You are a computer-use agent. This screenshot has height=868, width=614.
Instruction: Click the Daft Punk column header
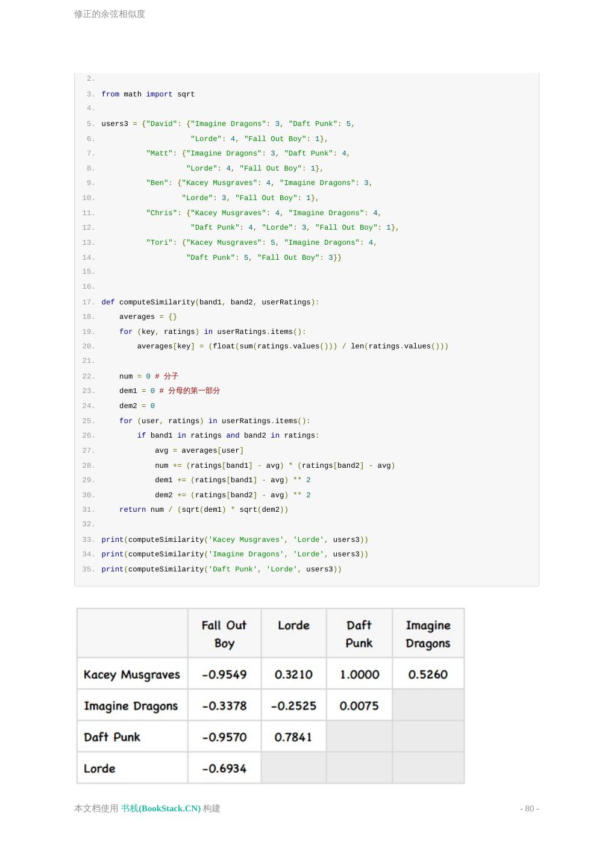(x=359, y=634)
